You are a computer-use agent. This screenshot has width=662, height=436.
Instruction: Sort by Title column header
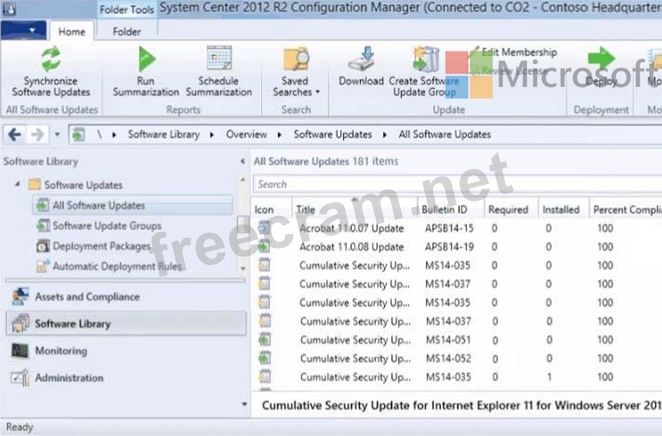click(x=306, y=210)
